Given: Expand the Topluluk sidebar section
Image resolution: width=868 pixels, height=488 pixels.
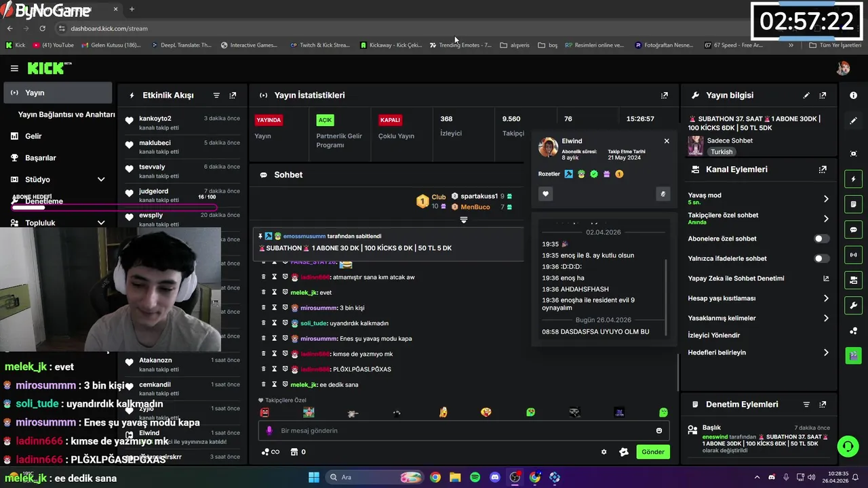Looking at the screenshot, I should [101, 223].
